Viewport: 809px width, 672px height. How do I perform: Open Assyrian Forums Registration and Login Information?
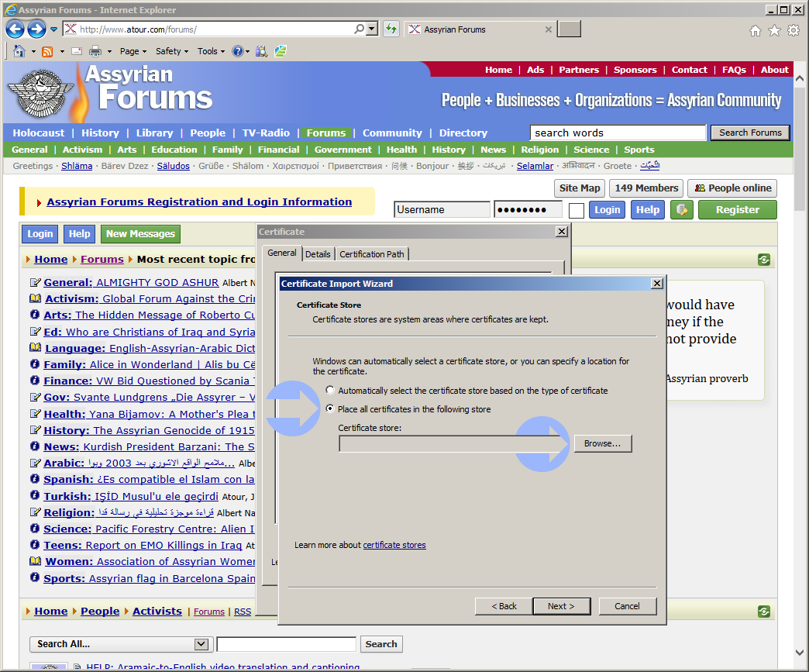click(x=199, y=202)
